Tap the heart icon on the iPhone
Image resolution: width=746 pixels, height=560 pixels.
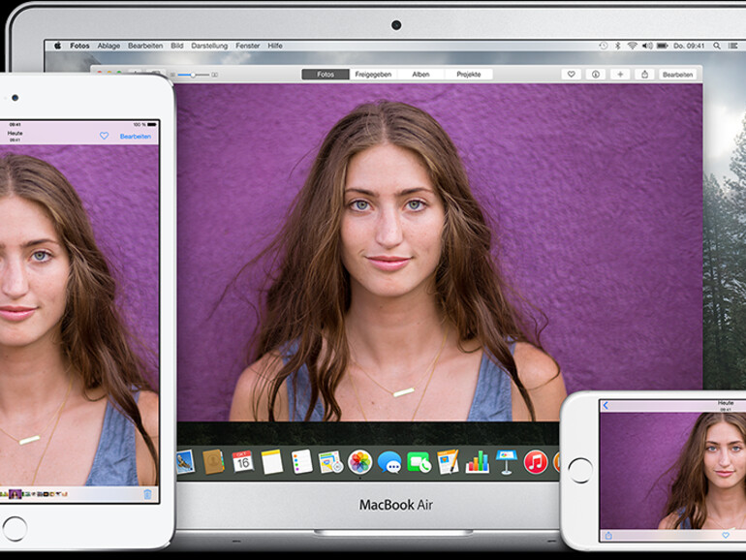coord(726,535)
